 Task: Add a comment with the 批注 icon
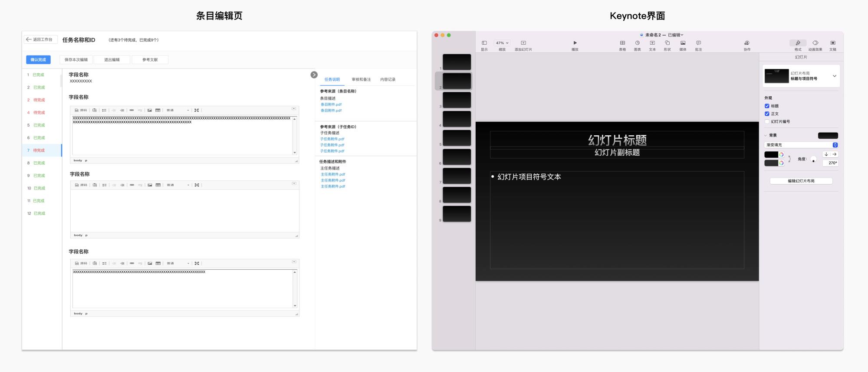[x=698, y=43]
